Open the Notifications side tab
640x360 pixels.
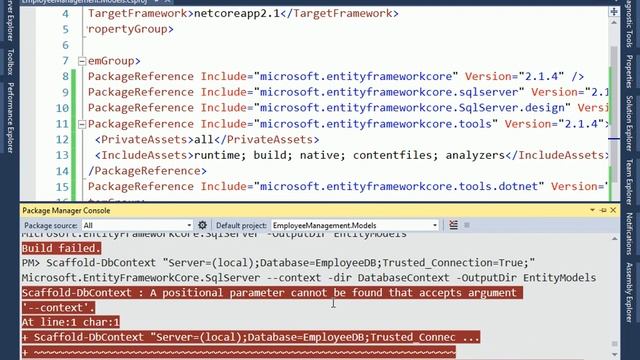click(629, 234)
